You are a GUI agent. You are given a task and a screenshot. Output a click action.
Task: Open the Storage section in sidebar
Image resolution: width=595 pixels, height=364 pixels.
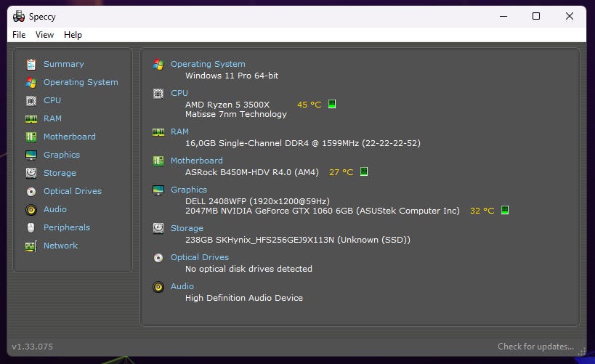[60, 173]
